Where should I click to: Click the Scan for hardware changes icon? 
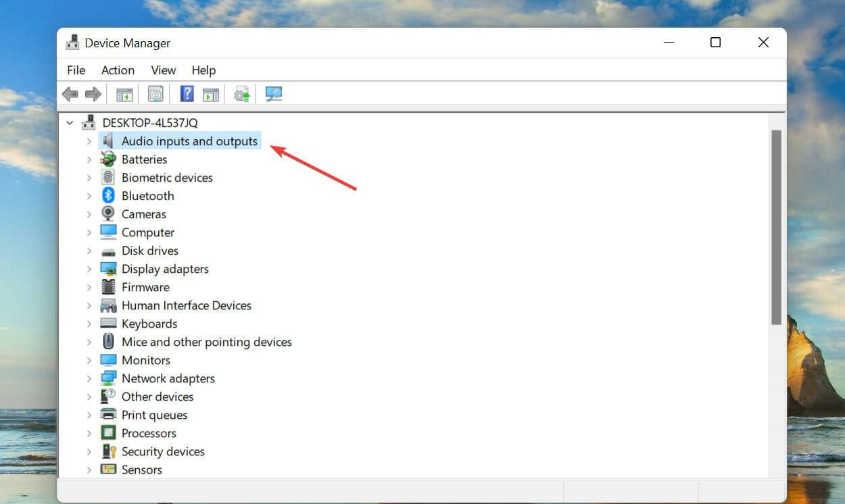pos(274,94)
